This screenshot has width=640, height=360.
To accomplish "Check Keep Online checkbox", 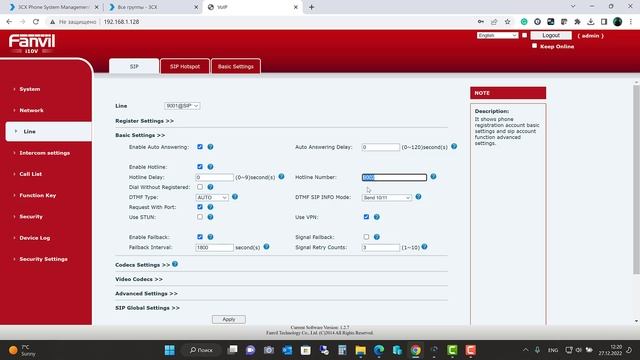I will (534, 46).
